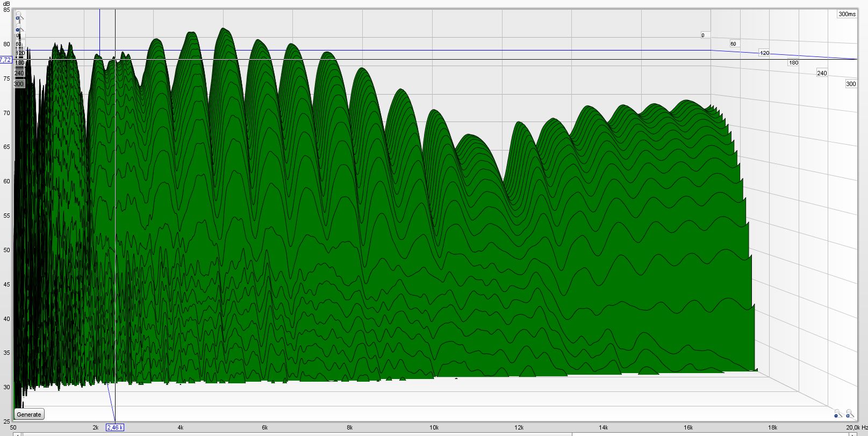Click the 240 slice label on the right time axis
This screenshot has width=868, height=436.
tap(822, 73)
